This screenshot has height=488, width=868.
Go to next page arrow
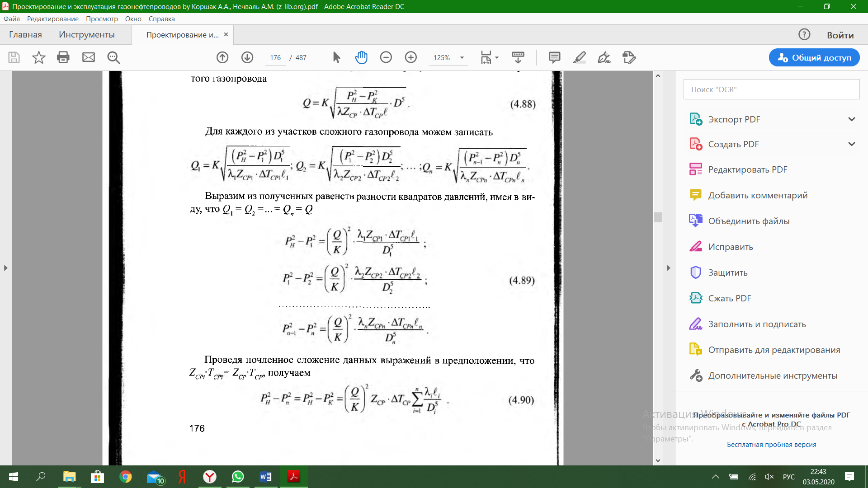point(247,57)
